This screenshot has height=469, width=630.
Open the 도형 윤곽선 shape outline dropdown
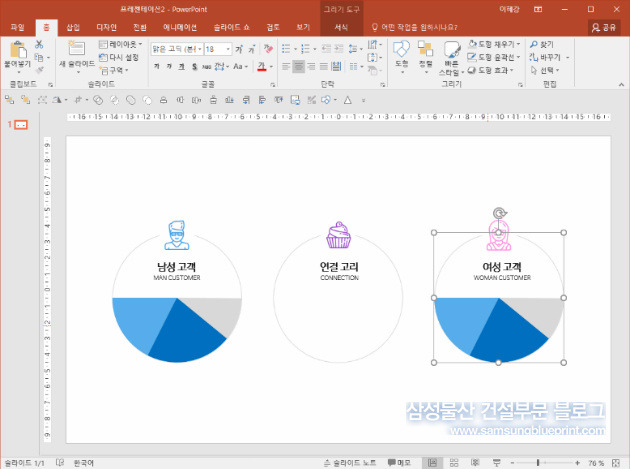pos(494,57)
